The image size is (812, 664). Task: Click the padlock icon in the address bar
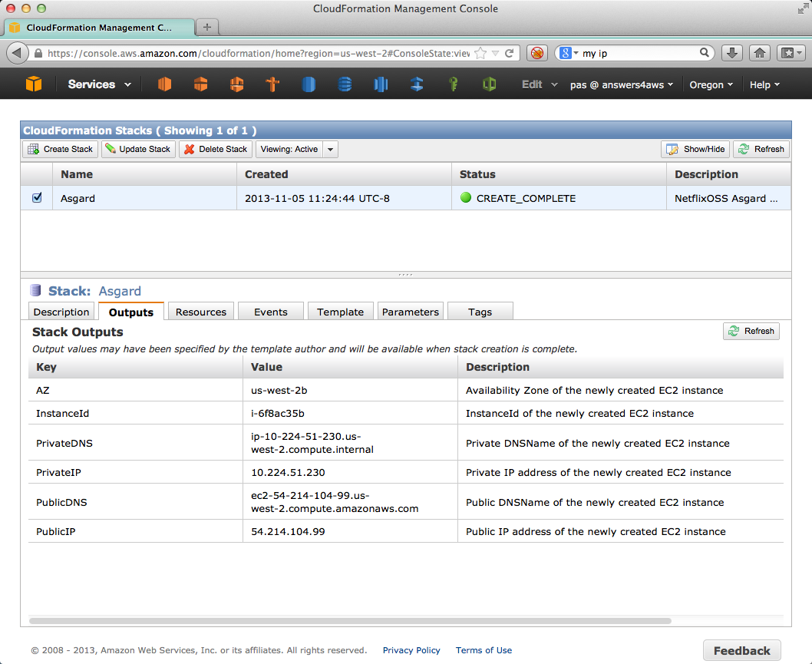[x=38, y=53]
